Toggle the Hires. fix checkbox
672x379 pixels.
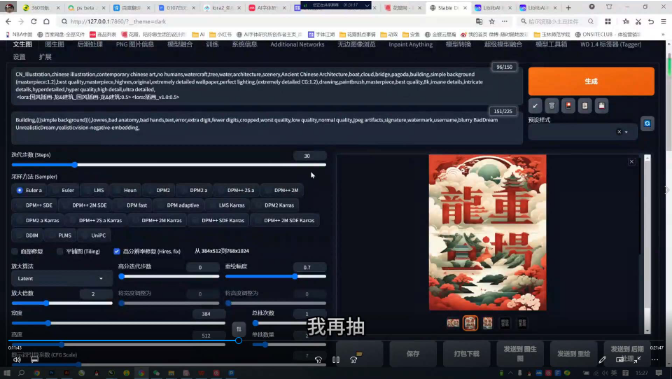pyautogui.click(x=117, y=251)
